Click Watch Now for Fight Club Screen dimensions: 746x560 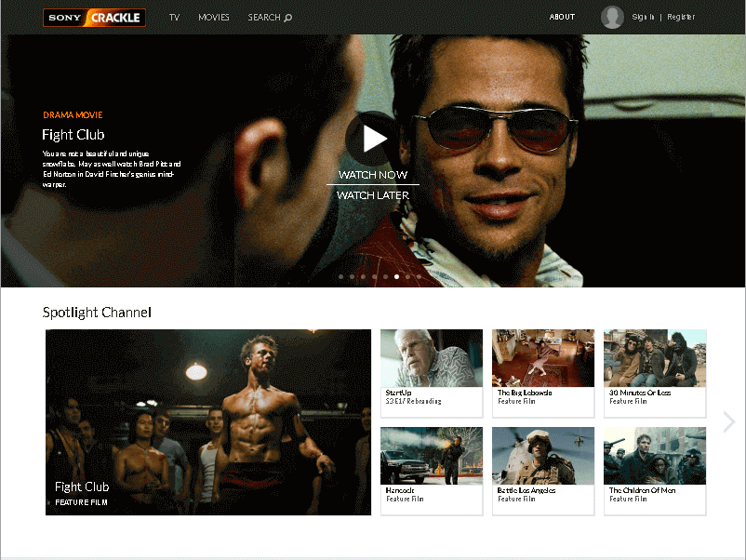click(373, 175)
